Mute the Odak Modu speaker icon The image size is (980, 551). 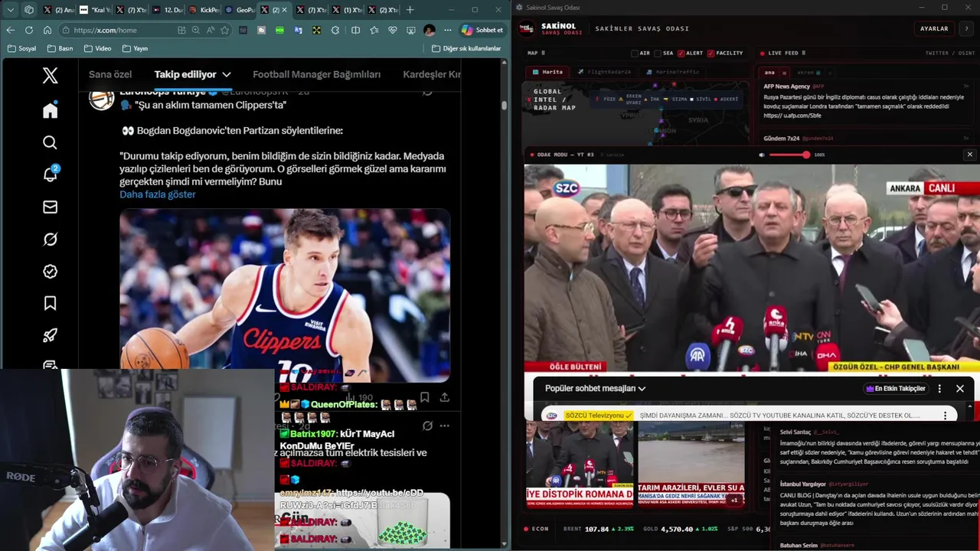click(x=761, y=155)
